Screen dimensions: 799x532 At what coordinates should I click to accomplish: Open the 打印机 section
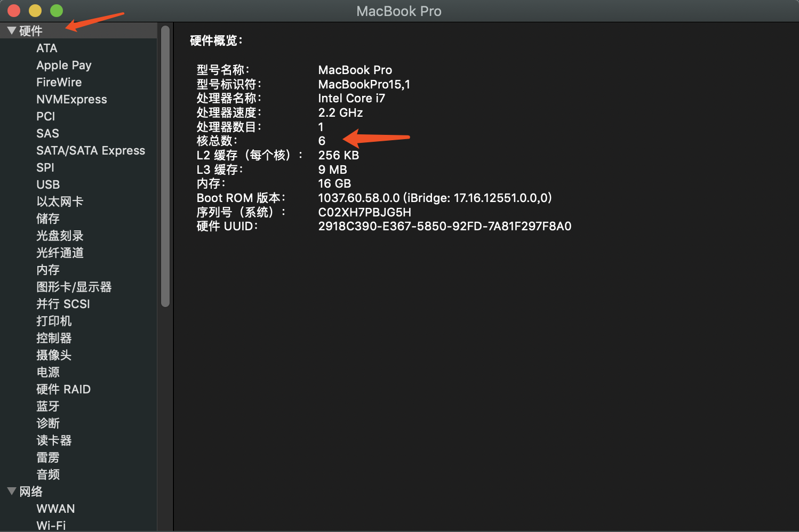click(54, 321)
